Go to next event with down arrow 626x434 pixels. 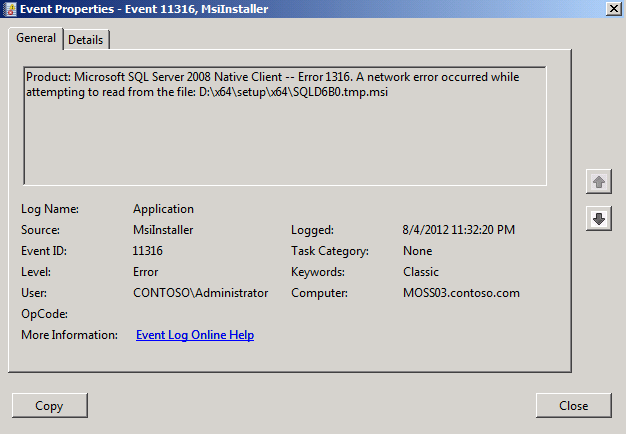tap(598, 218)
